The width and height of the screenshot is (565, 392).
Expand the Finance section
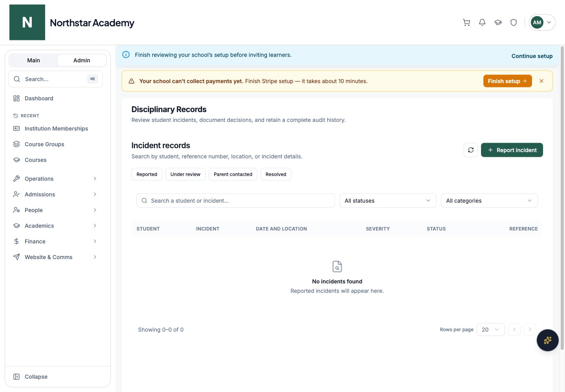coord(55,241)
